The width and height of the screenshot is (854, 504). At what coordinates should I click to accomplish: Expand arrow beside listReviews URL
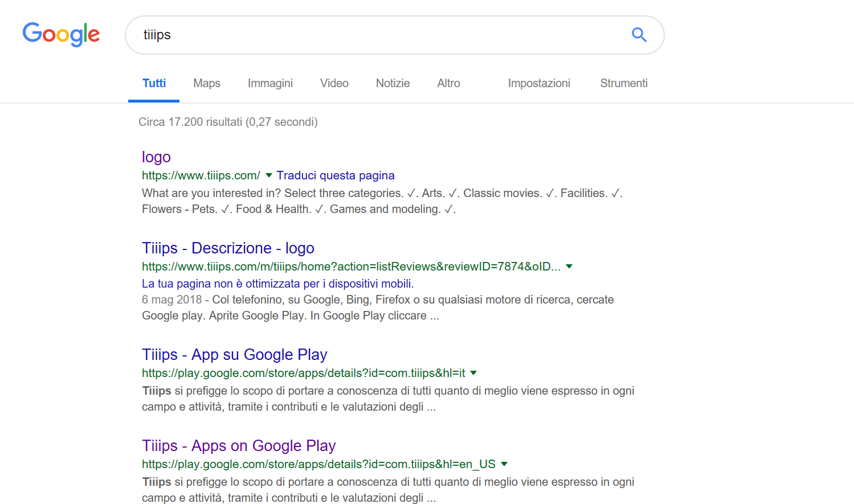tap(569, 267)
